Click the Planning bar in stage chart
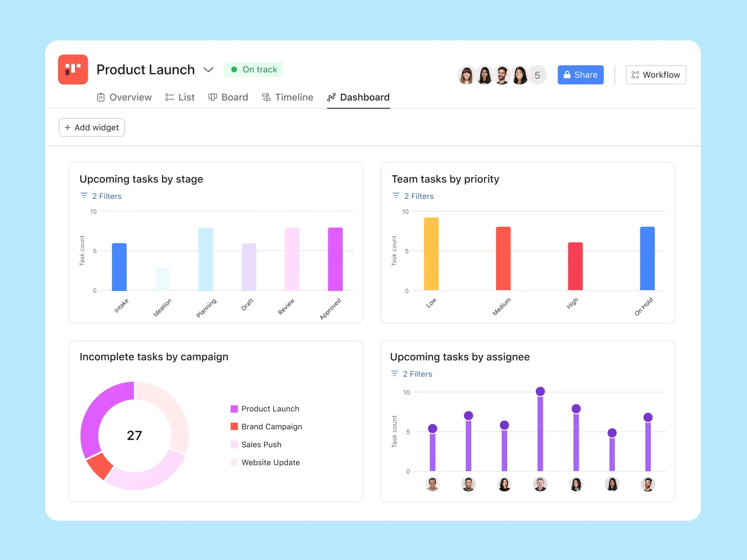This screenshot has height=560, width=747. [206, 259]
